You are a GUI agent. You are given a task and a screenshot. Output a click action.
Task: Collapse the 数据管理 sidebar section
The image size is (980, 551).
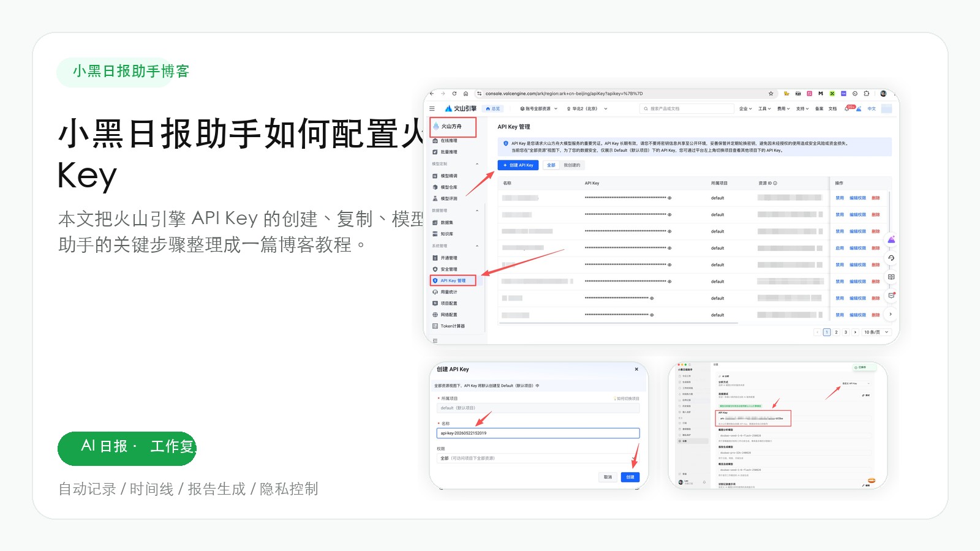coord(477,211)
